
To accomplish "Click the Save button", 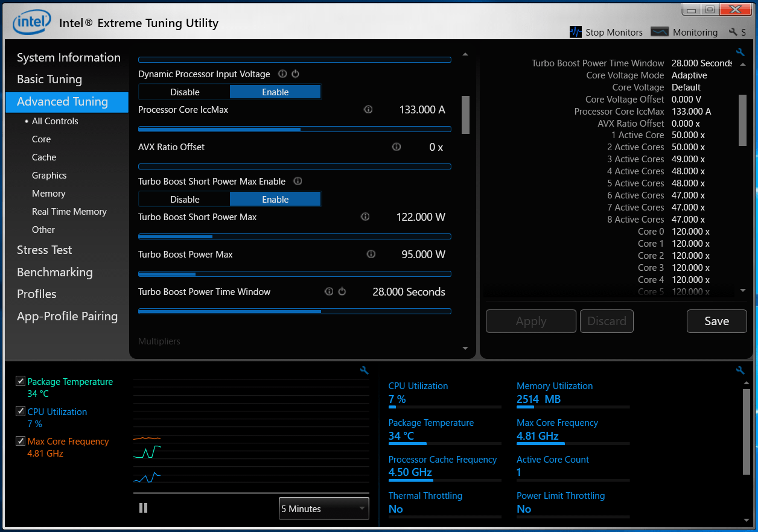I will click(717, 321).
